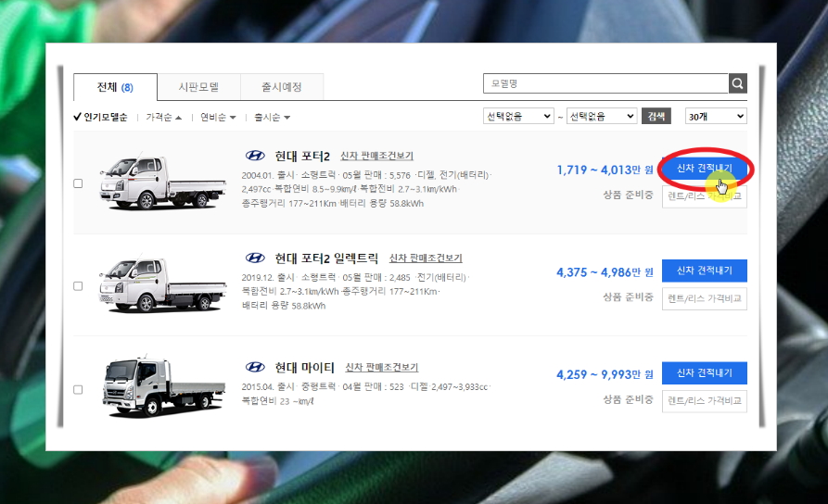Tick the checkbox for 현대 포터2 일렉트릭
The image size is (828, 504).
click(x=78, y=286)
